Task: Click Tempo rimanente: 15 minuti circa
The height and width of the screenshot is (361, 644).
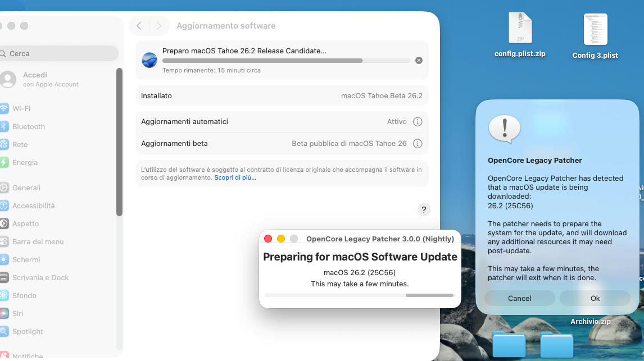Action: [x=211, y=70]
